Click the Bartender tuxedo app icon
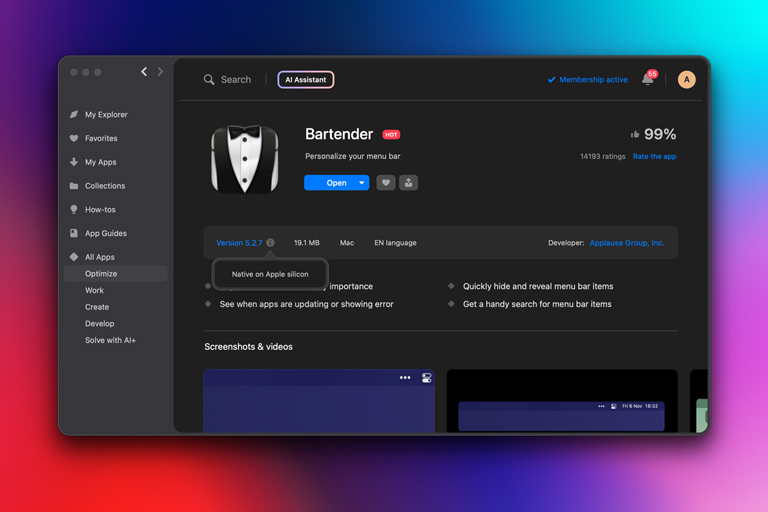768x512 pixels. point(244,159)
